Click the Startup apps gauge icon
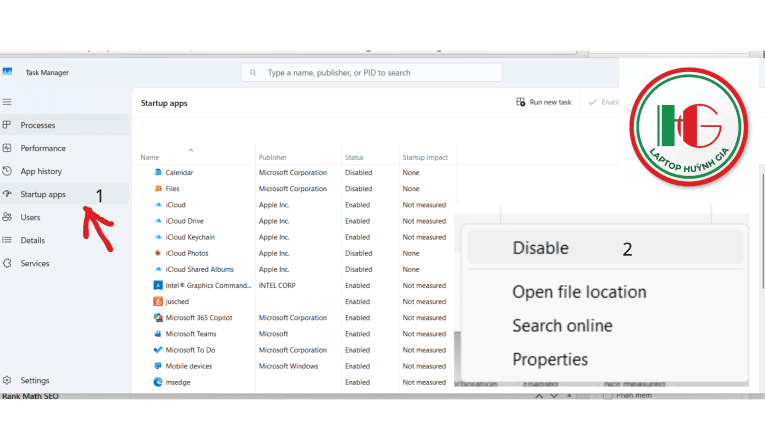The width and height of the screenshot is (765, 430). tap(7, 194)
